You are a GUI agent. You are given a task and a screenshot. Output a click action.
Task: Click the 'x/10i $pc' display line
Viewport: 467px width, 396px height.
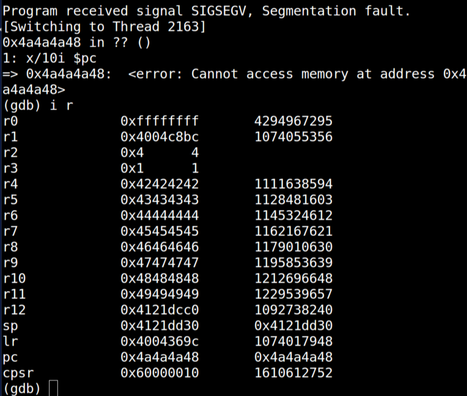pos(50,58)
